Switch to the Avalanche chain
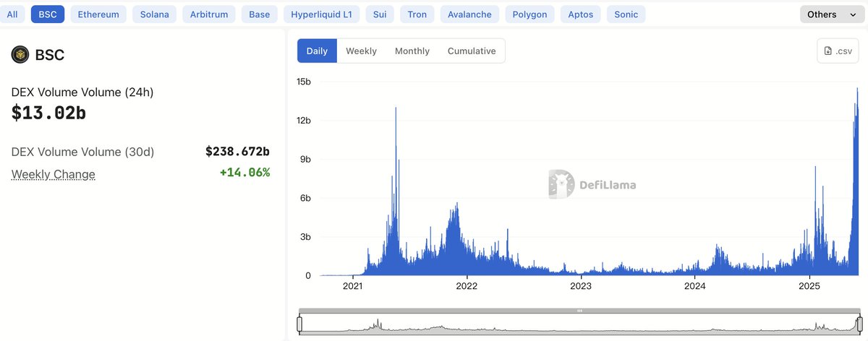This screenshot has height=341, width=868. (469, 14)
